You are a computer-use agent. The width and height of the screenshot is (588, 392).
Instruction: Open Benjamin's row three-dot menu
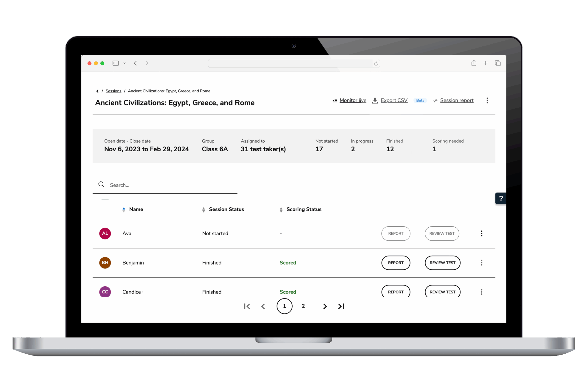(x=481, y=263)
